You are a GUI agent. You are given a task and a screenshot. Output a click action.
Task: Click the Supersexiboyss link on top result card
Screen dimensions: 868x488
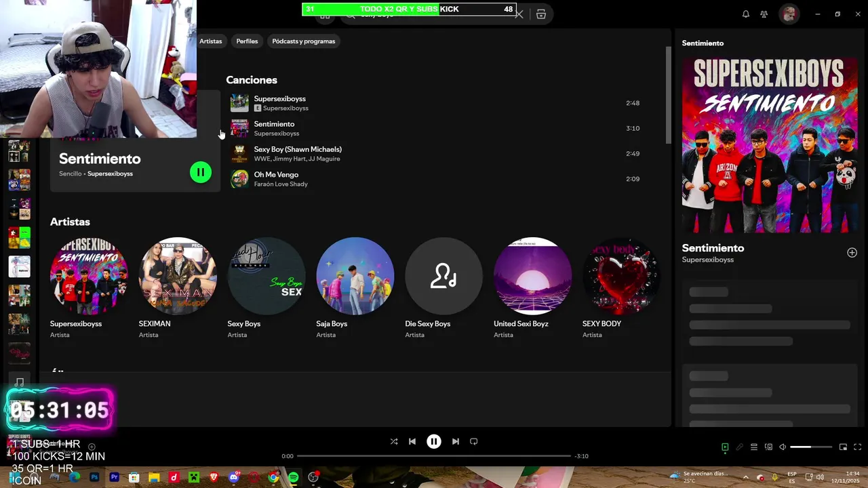(110, 174)
